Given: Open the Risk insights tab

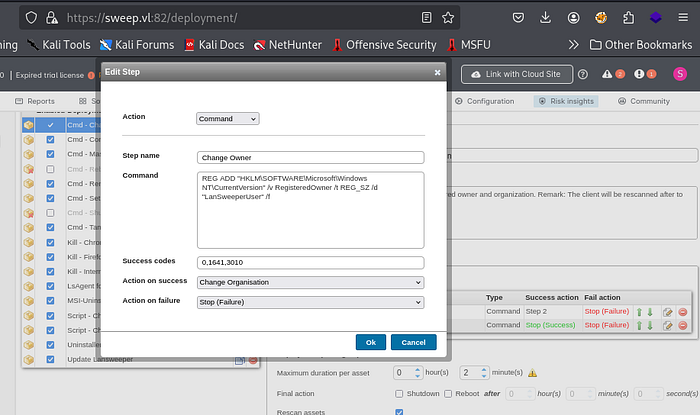Looking at the screenshot, I should pyautogui.click(x=566, y=101).
